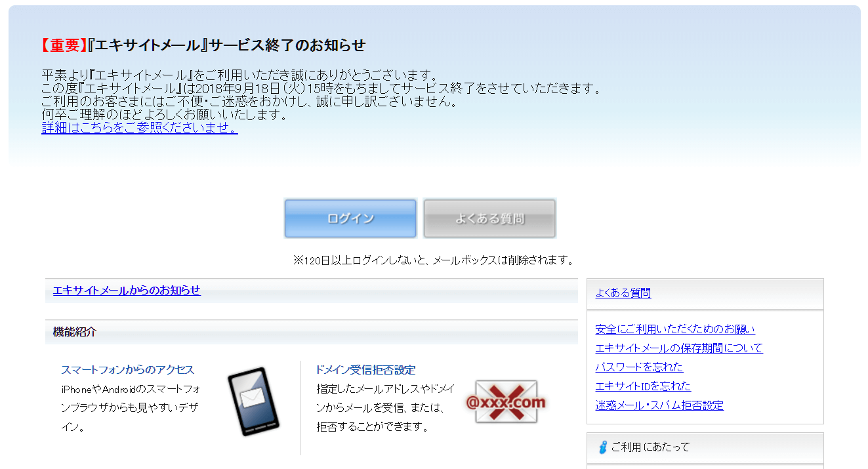The width and height of the screenshot is (868, 469).
Task: Open 安全にご利用いただくためのお願い link
Action: click(x=675, y=329)
